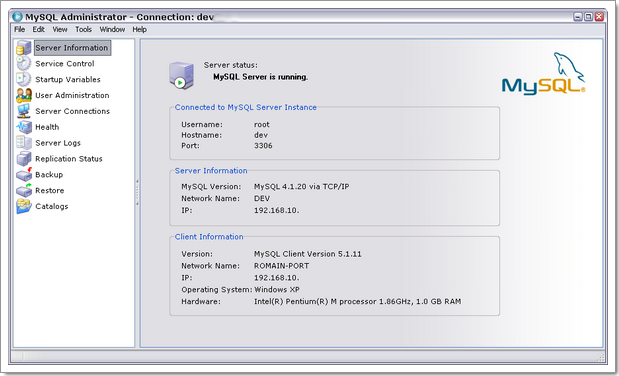Open User Administration section
The width and height of the screenshot is (619, 376).
[x=72, y=95]
